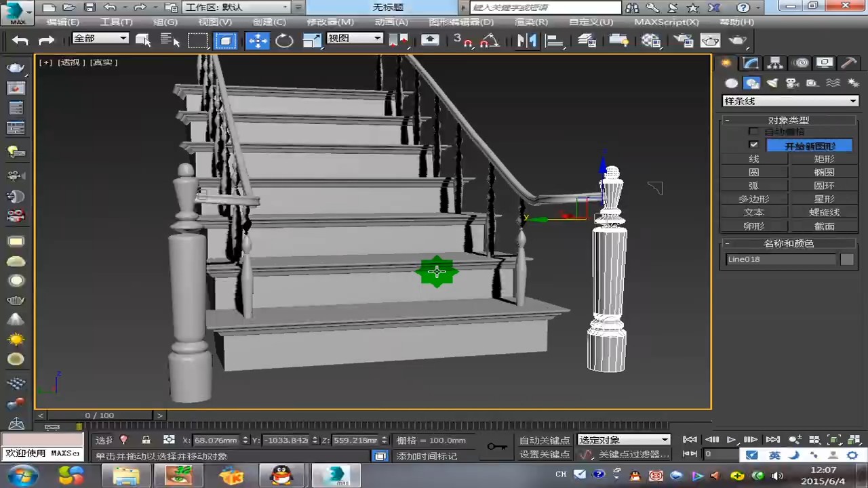Viewport: 868px width, 488px height.
Task: Switch to the Geometry category icon
Action: 731,83
